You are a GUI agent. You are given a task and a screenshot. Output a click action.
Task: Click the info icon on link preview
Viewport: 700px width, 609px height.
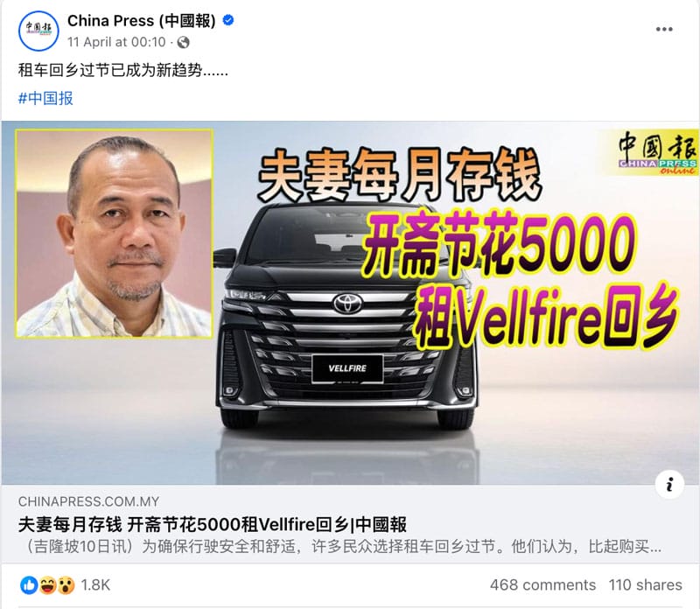coord(669,485)
